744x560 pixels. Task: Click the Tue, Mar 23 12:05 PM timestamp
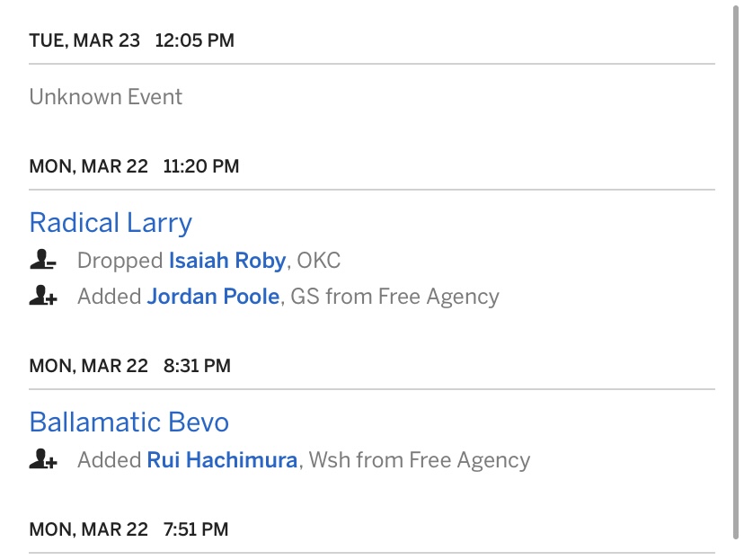pos(131,41)
